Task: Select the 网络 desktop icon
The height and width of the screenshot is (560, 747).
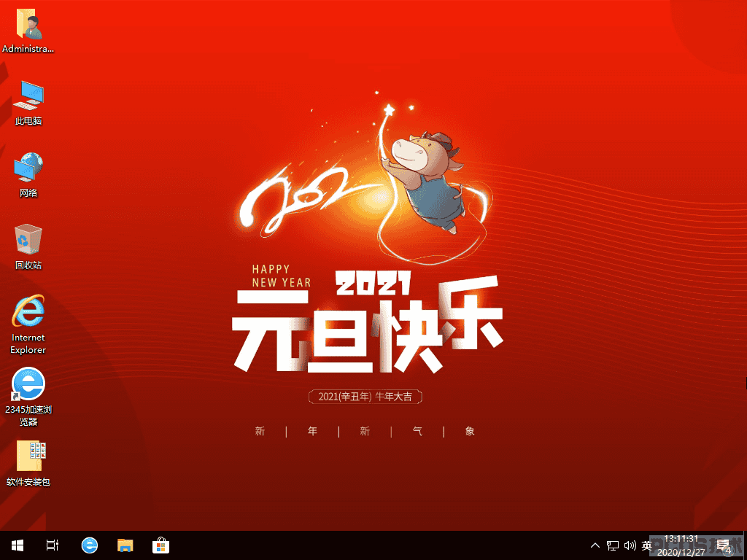Action: [x=28, y=175]
